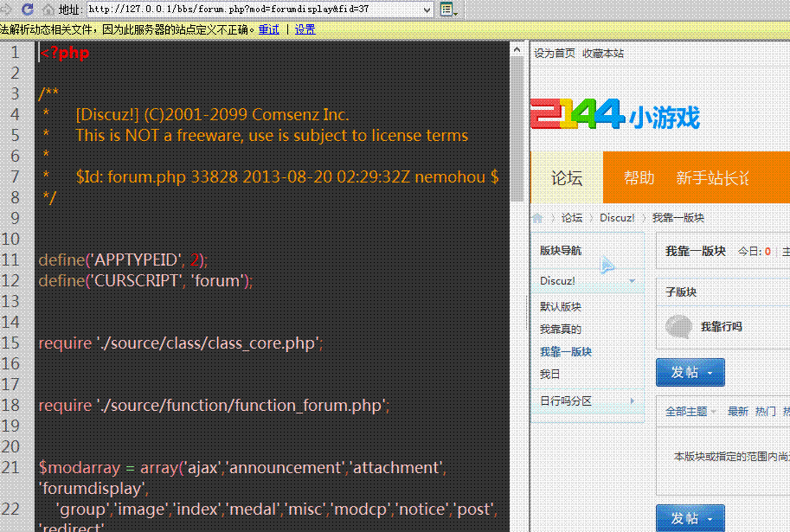790x532 pixels.
Task: Open the 我靠行吗 sub-board link
Action: click(x=721, y=326)
